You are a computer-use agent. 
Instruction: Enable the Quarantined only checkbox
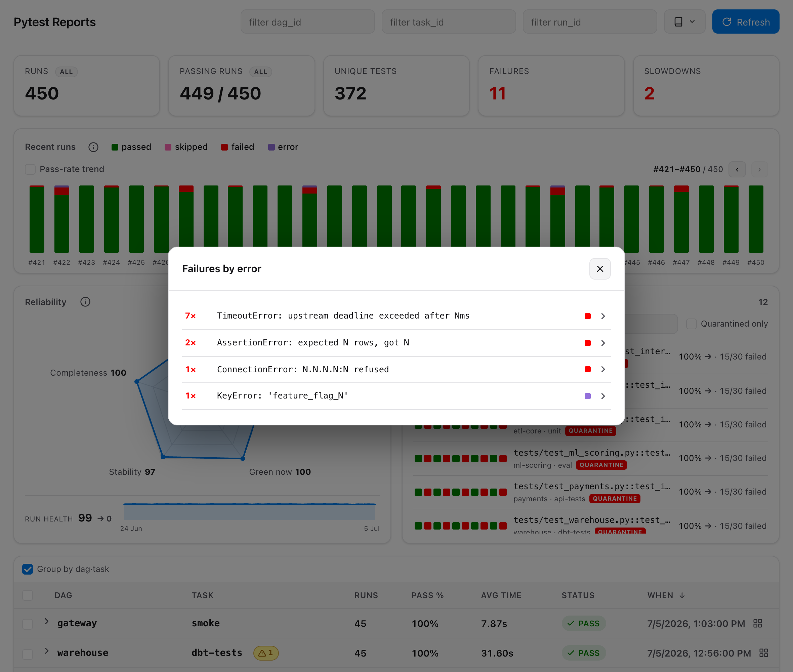pyautogui.click(x=691, y=324)
